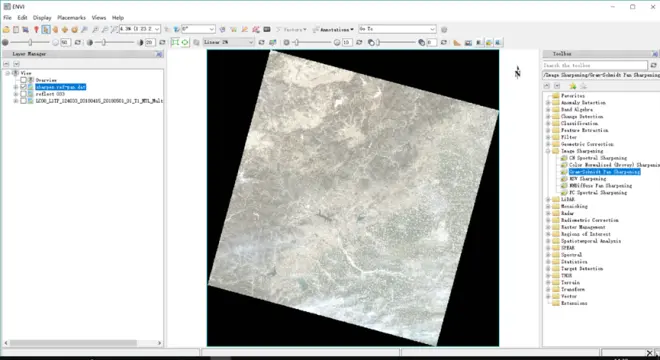Image resolution: width=660 pixels, height=360 pixels.
Task: Click the toolbox search refresh icon
Action: (653, 65)
